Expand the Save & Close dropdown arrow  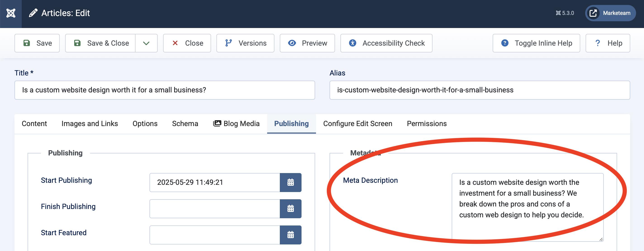146,43
